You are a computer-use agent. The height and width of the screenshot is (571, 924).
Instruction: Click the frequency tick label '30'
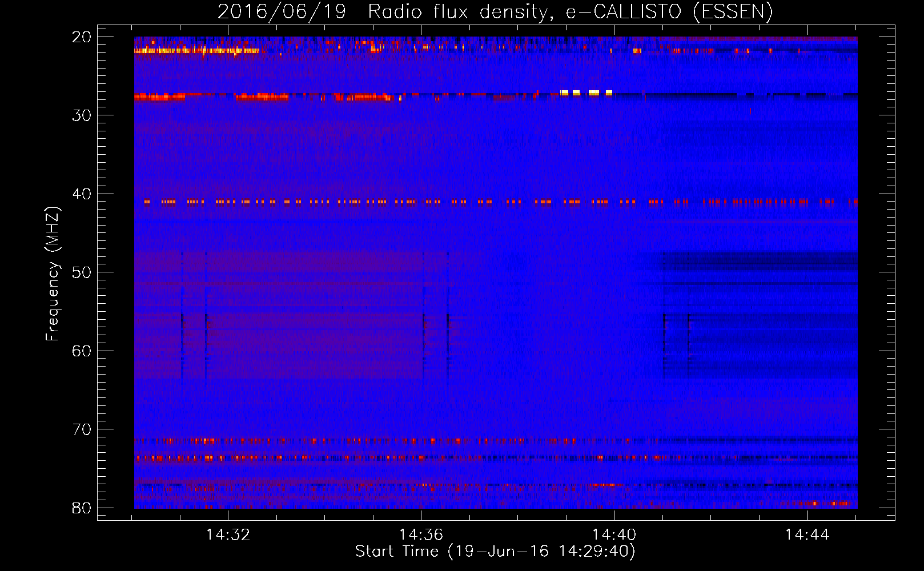[82, 115]
